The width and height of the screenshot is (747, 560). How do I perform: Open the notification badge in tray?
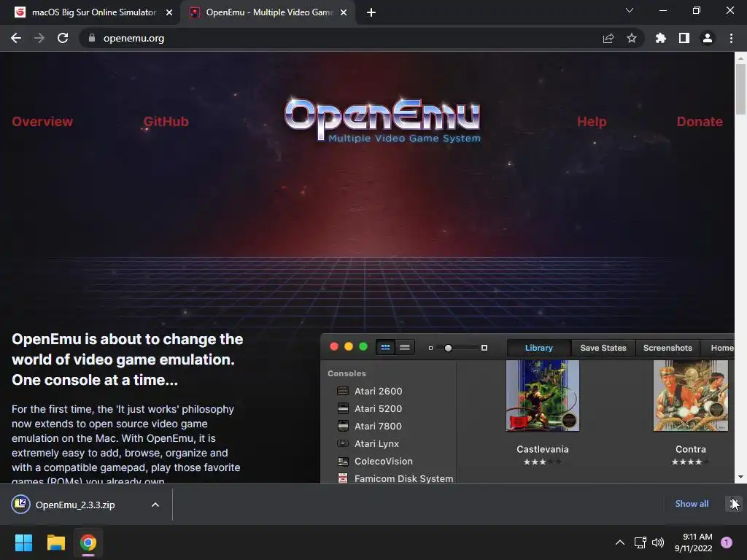[x=727, y=542]
